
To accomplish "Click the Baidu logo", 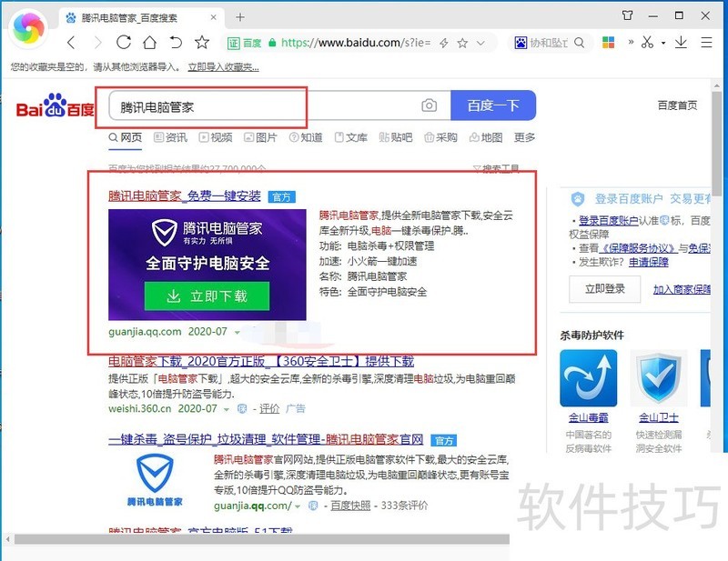I will pos(55,105).
